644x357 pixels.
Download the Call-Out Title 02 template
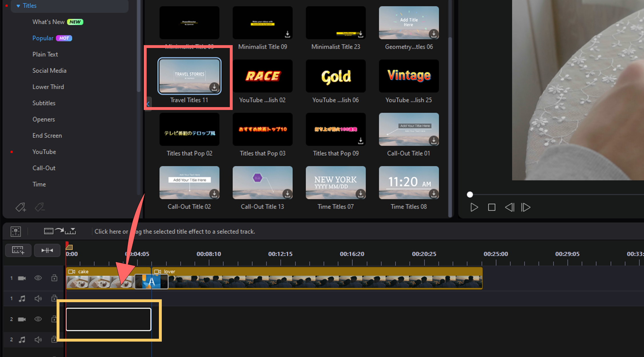coord(214,194)
